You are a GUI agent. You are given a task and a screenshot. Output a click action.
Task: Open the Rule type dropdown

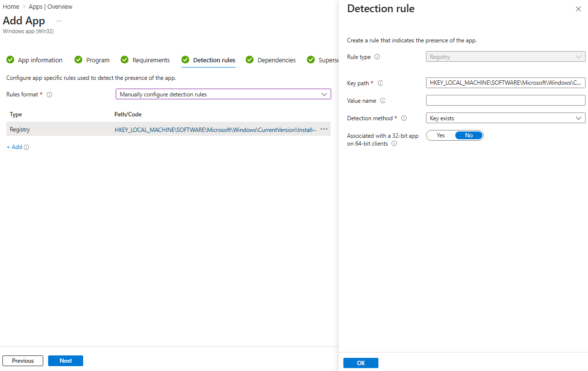505,57
